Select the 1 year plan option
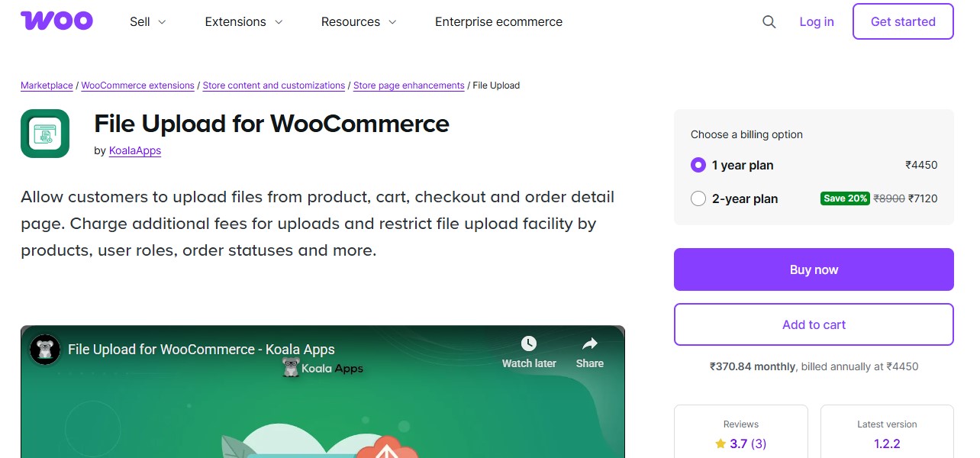 tap(698, 165)
